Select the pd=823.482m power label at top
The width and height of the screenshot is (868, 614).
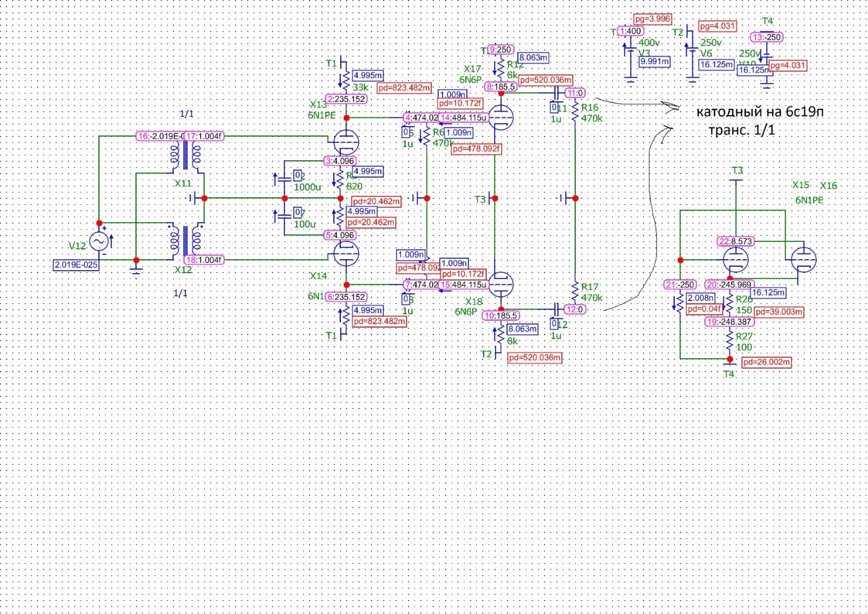pyautogui.click(x=404, y=88)
